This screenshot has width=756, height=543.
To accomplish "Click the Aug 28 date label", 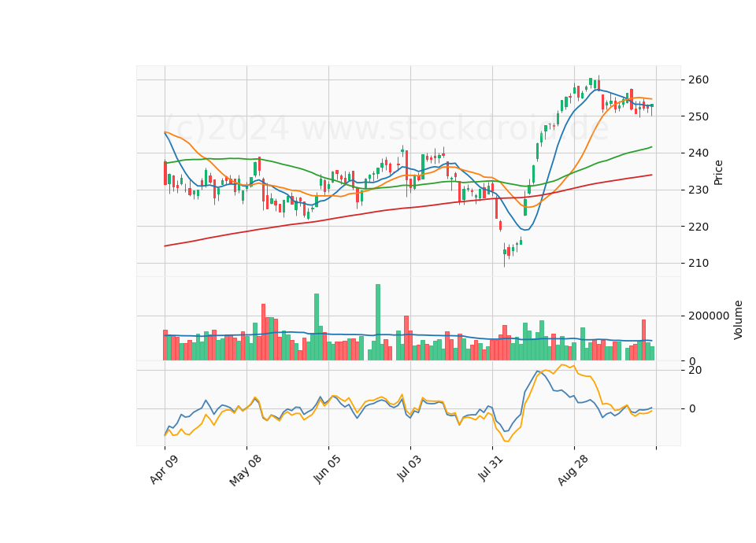I will [573, 470].
